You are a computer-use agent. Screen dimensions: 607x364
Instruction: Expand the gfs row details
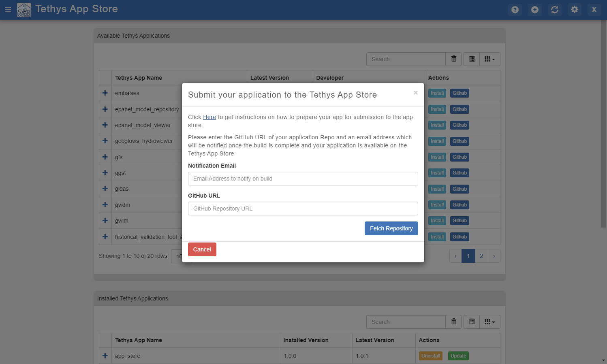pos(105,157)
